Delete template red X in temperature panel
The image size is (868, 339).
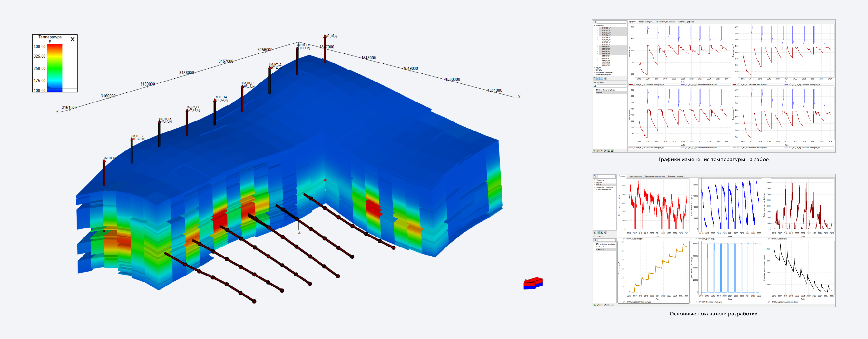pyautogui.click(x=602, y=151)
